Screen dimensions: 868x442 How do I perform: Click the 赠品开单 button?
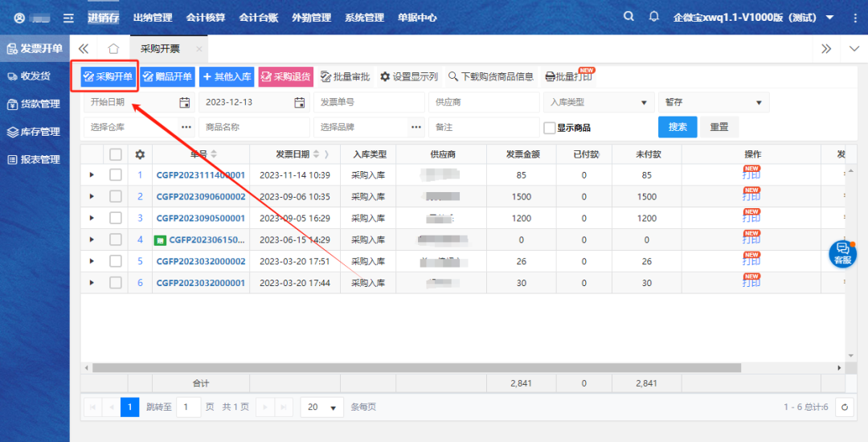[167, 77]
